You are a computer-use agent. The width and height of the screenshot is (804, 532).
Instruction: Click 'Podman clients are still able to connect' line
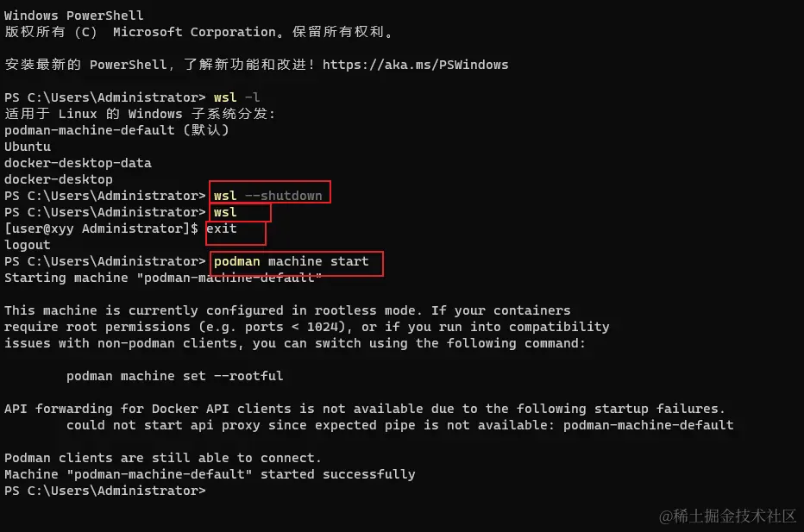163,458
